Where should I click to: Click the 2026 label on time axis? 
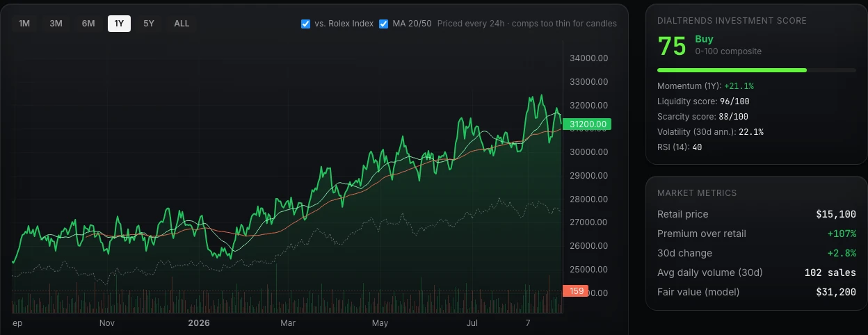[199, 323]
